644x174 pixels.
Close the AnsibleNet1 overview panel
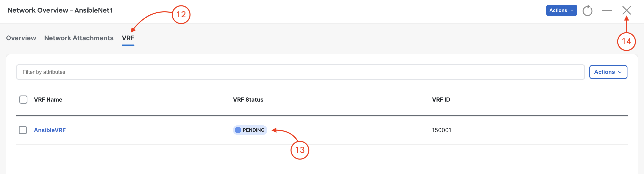626,10
